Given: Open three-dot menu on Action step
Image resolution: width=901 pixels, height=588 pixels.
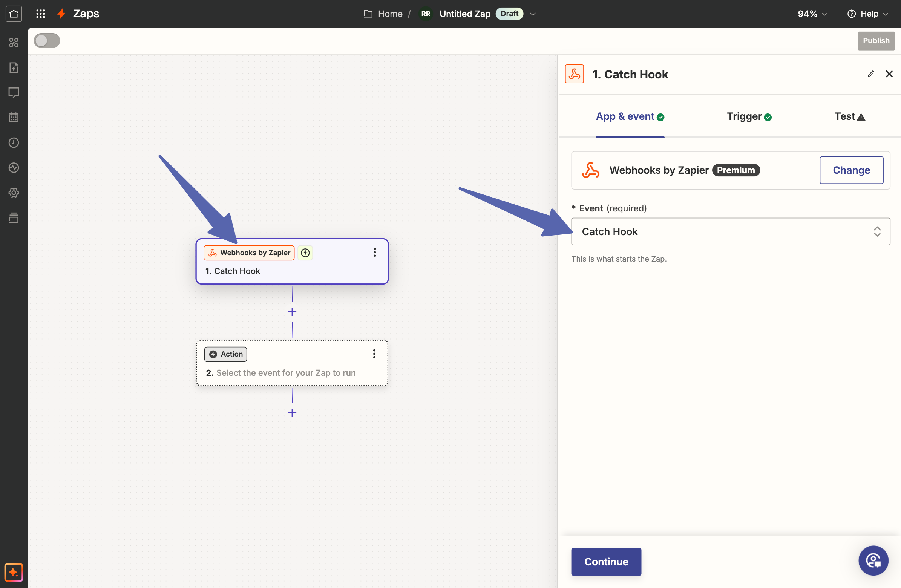Looking at the screenshot, I should pos(374,354).
